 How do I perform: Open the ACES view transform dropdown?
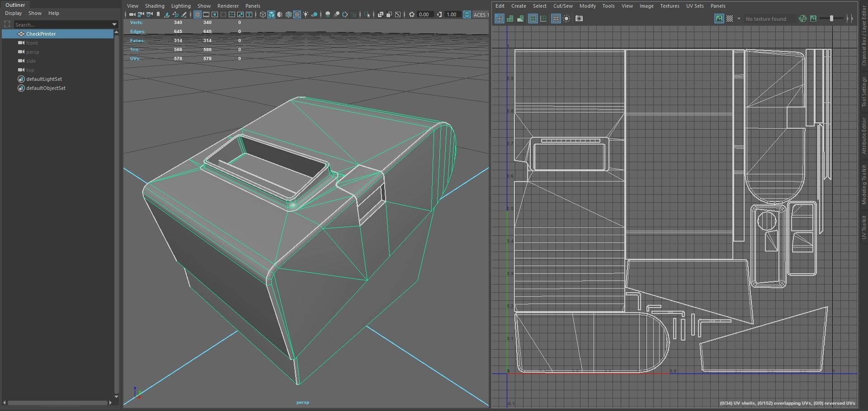481,14
